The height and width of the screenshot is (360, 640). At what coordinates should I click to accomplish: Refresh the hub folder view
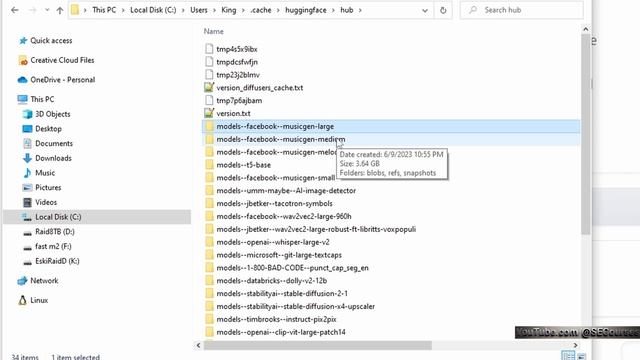[x=443, y=10]
